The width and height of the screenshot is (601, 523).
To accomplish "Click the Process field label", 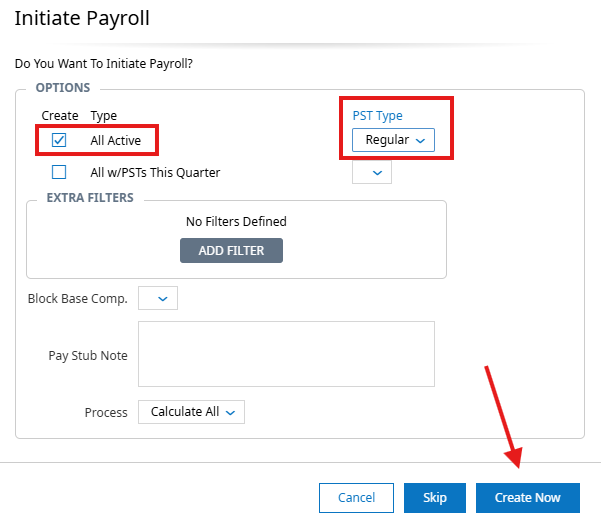I will click(x=106, y=412).
